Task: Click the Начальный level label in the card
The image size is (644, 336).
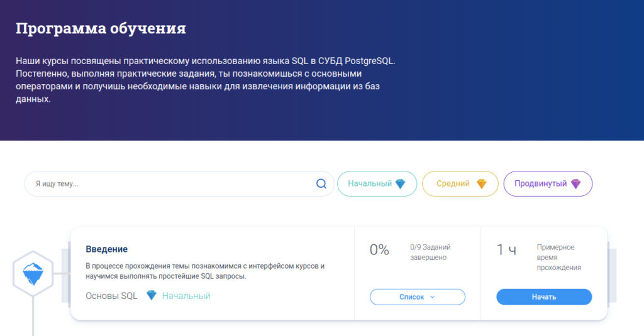Action: click(186, 296)
